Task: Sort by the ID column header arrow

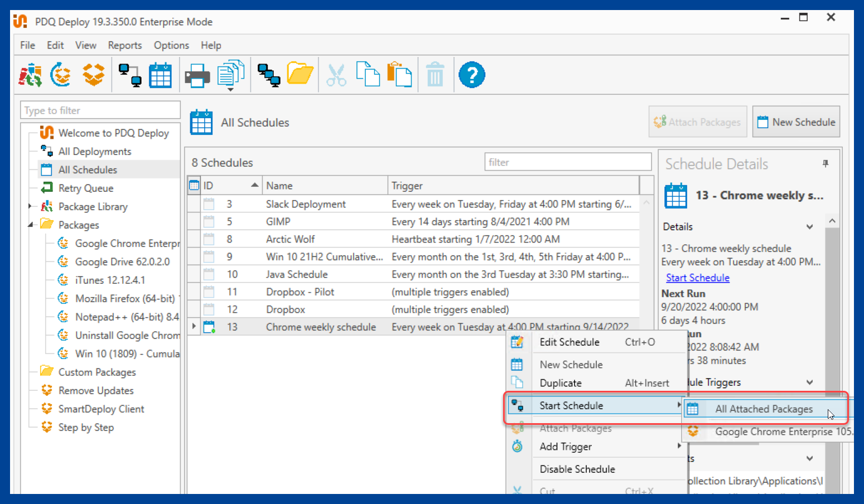Action: click(x=254, y=185)
